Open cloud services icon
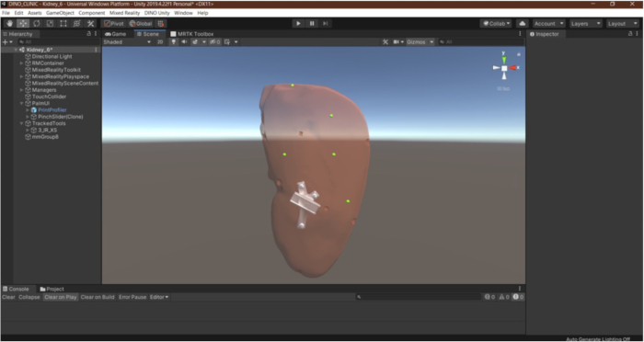The image size is (644, 342). pyautogui.click(x=522, y=23)
